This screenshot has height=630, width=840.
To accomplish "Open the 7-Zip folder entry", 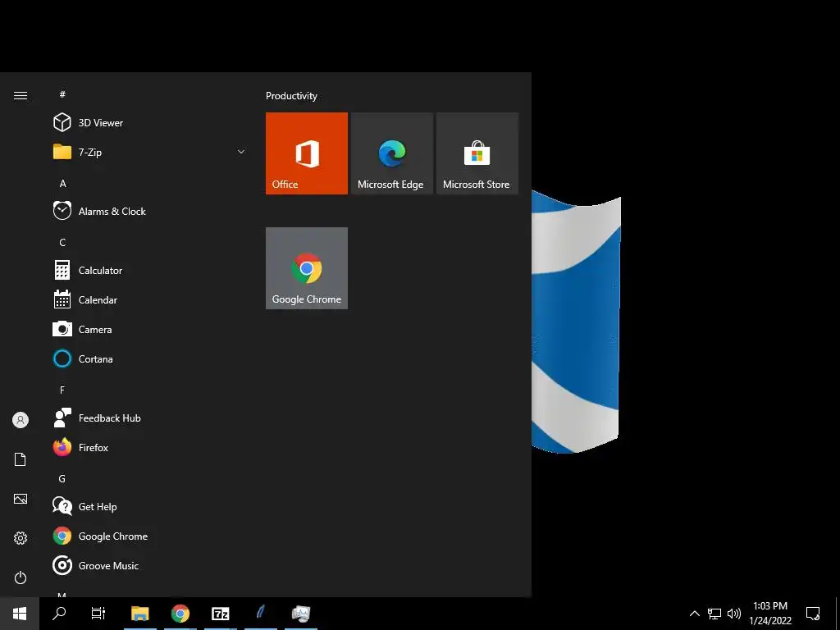I will [149, 152].
